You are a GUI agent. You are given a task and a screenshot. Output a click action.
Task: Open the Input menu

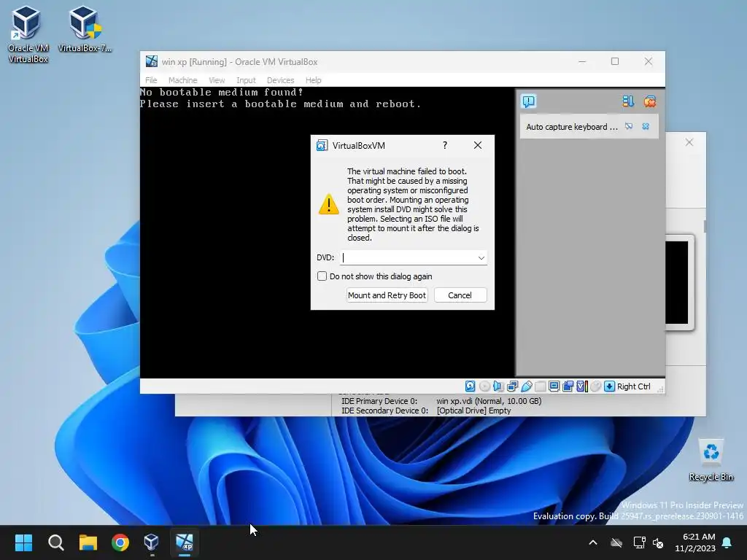(x=247, y=80)
